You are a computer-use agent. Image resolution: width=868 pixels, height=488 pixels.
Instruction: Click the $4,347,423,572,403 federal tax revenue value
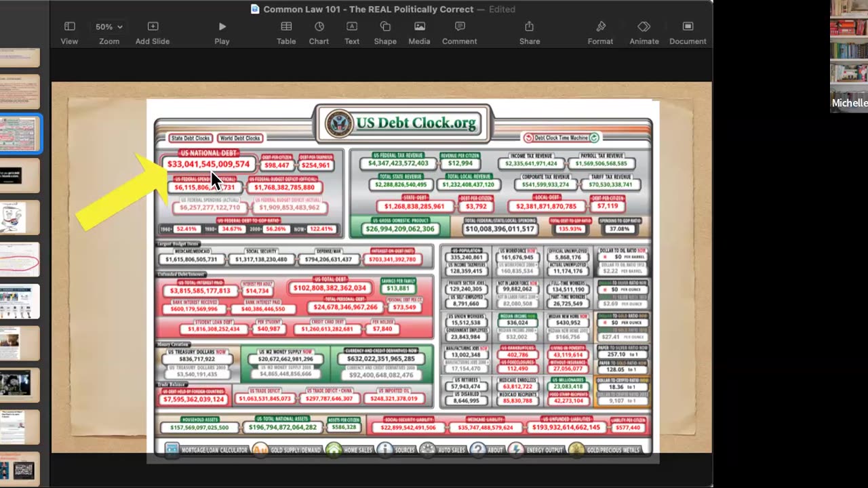(x=398, y=163)
